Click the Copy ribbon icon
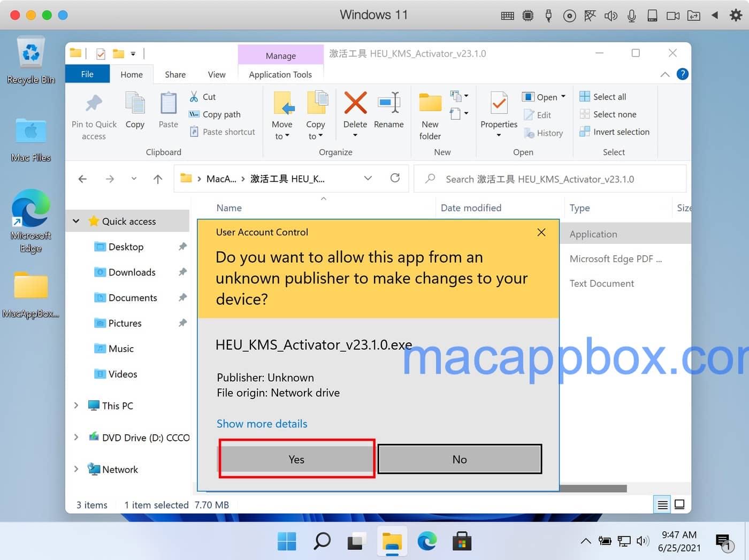 coord(135,103)
